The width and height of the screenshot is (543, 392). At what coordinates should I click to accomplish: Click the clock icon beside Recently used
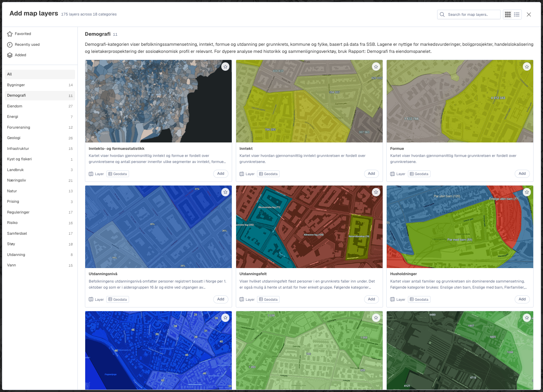10,44
